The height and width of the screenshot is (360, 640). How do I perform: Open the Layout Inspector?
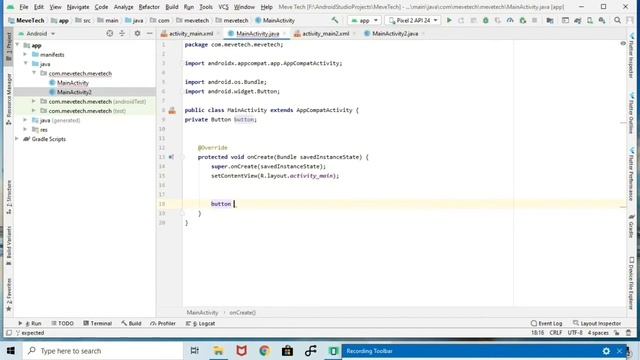597,323
